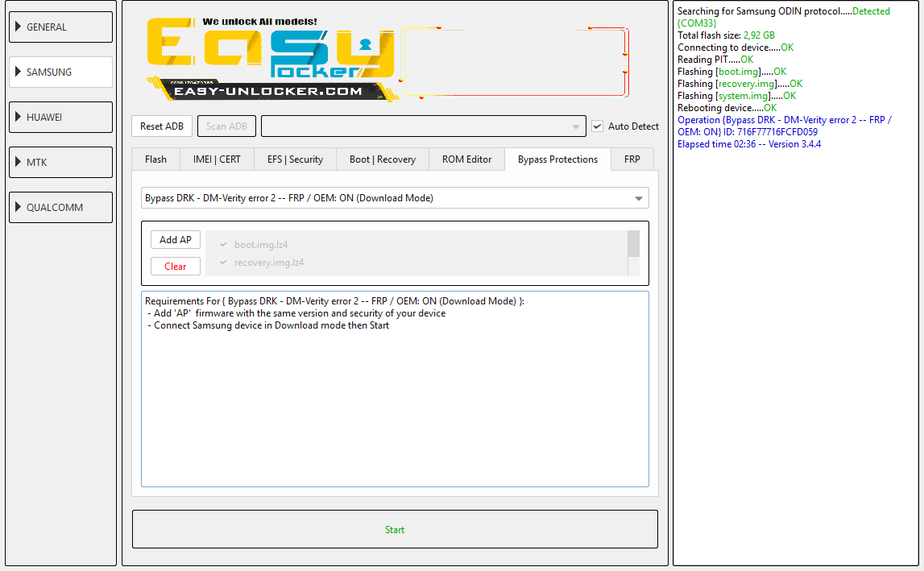Select the Bypass Protections tab
This screenshot has height=571, width=924.
557,159
